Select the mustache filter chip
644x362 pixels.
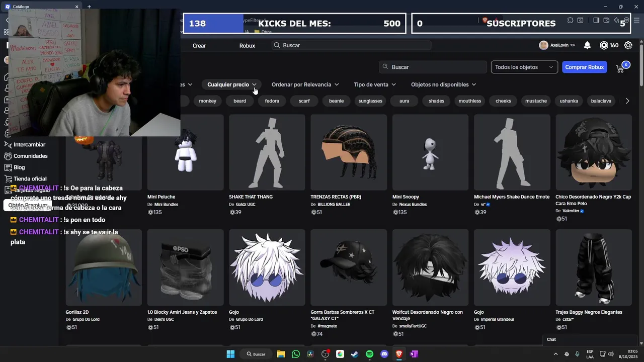536,101
